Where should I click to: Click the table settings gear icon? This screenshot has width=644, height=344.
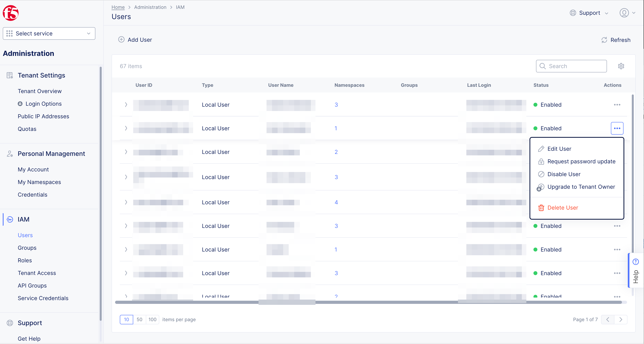(621, 66)
